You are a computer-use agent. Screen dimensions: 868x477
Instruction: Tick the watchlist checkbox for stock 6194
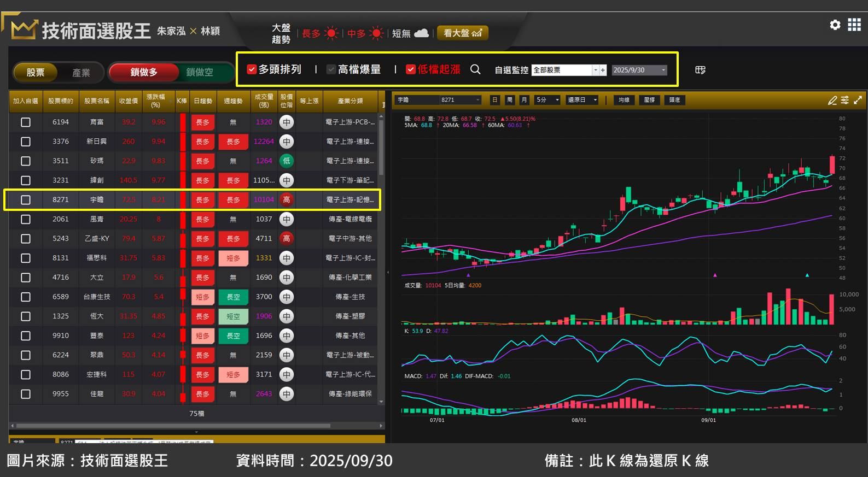(26, 122)
